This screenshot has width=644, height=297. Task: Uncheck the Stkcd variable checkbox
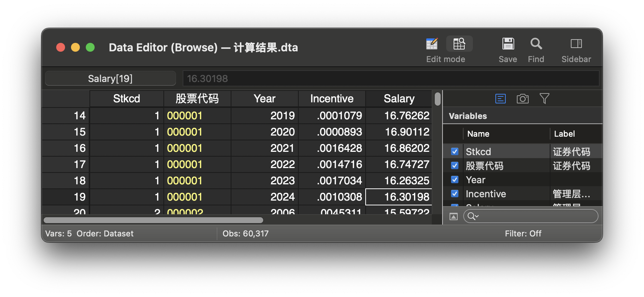pos(455,151)
